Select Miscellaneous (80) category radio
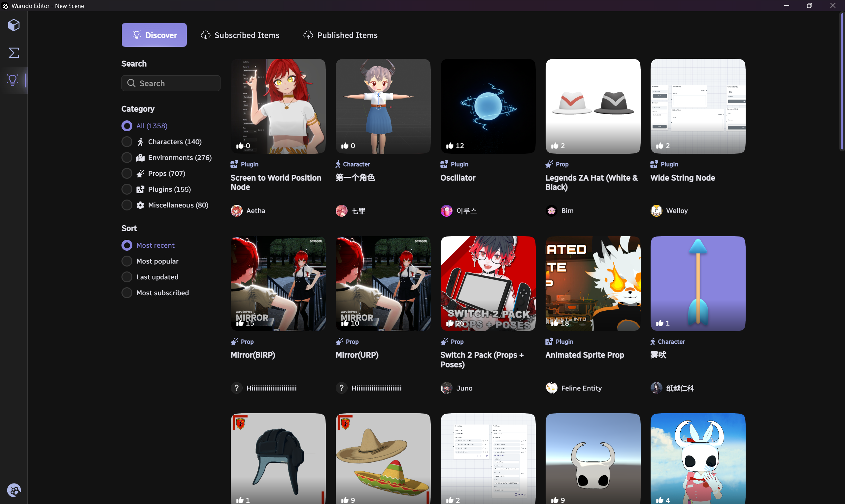Viewport: 845px width, 504px height. pyautogui.click(x=127, y=205)
